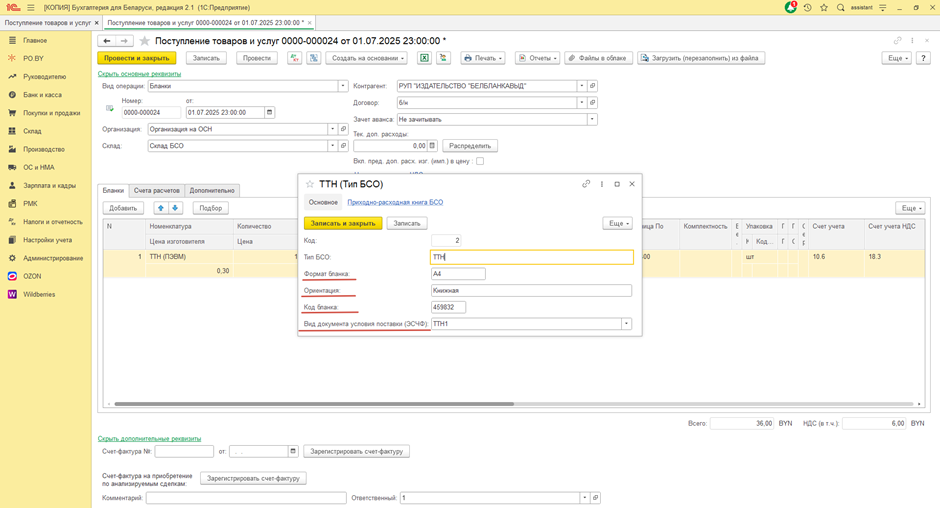This screenshot has height=508, width=940.
Task: Click the table horizontal scrollbar
Action: pyautogui.click(x=314, y=404)
